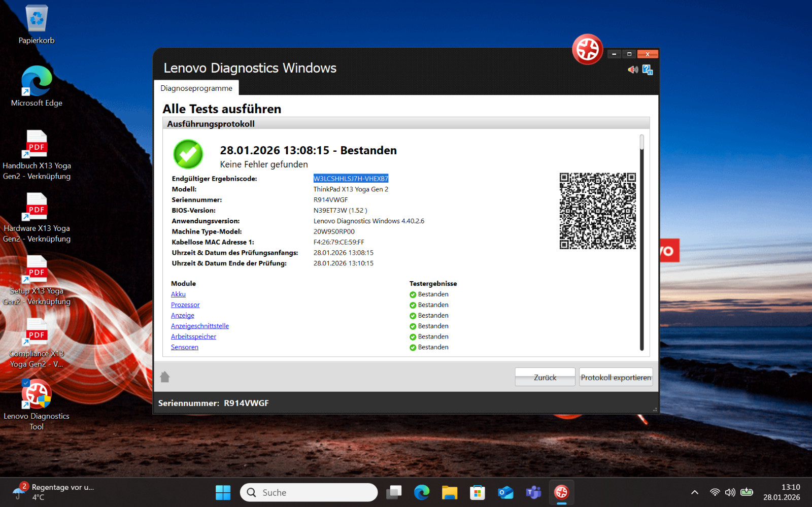Click the Windows Start button
Viewport: 812px width, 507px height.
(223, 492)
